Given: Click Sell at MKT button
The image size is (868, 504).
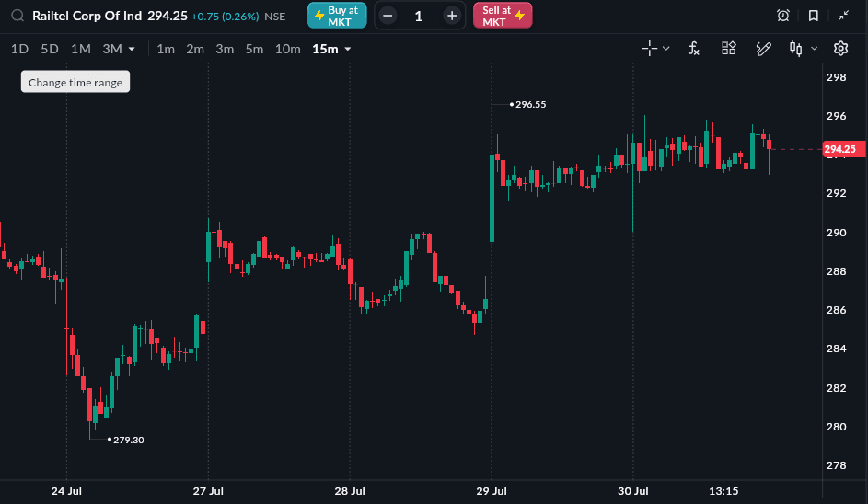Looking at the screenshot, I should (503, 16).
